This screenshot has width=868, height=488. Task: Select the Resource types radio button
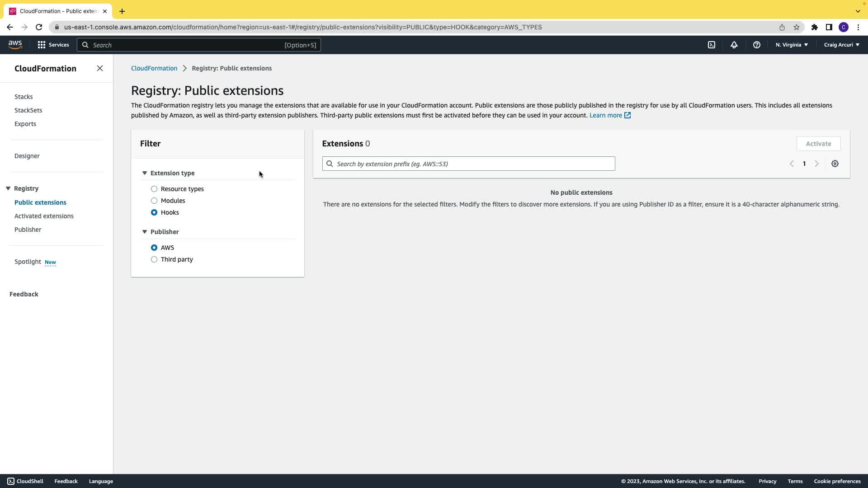(x=154, y=189)
